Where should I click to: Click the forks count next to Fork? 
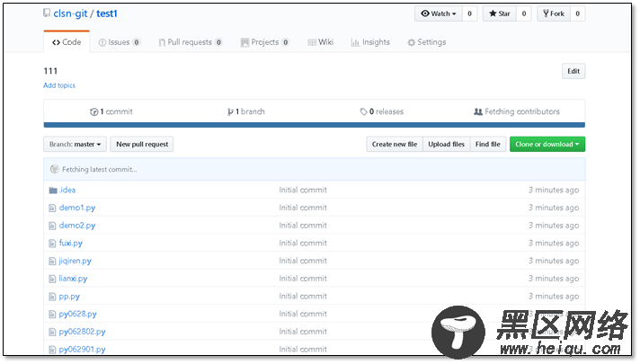tap(578, 13)
